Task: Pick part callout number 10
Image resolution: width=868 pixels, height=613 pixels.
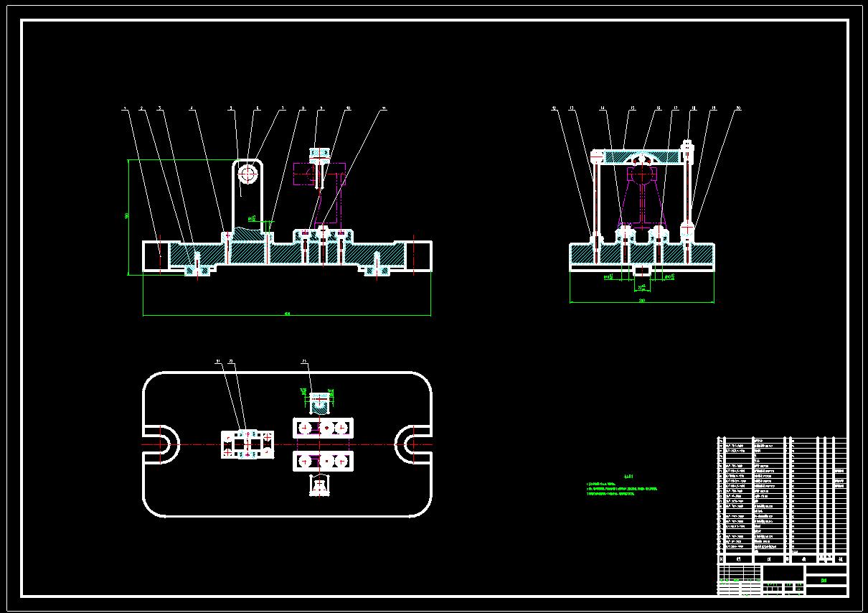Action: coord(349,108)
